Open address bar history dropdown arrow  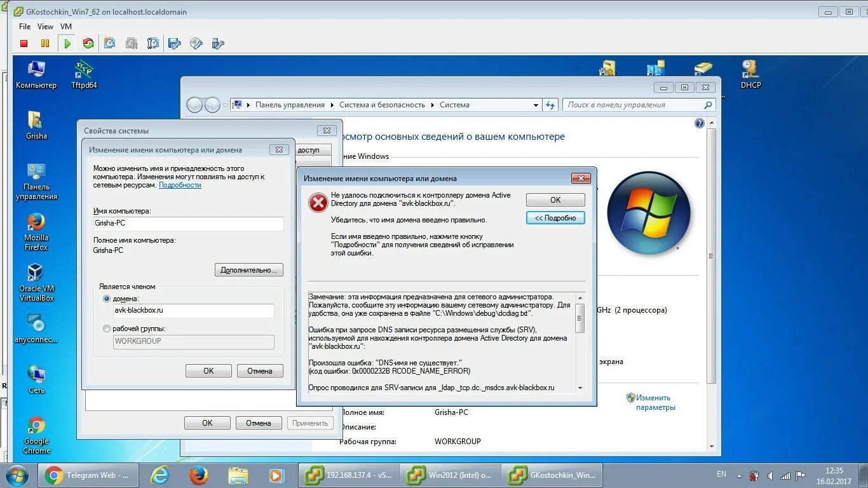click(x=536, y=105)
